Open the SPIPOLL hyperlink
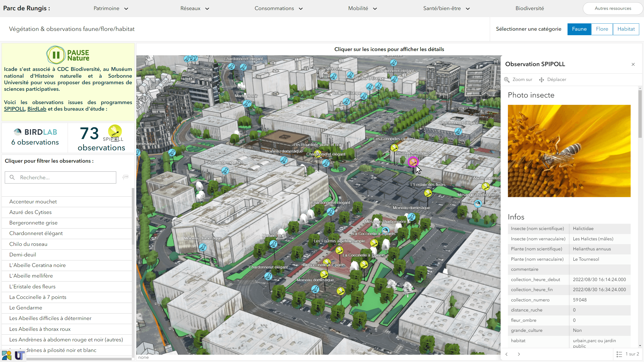644x362 pixels. point(14,109)
